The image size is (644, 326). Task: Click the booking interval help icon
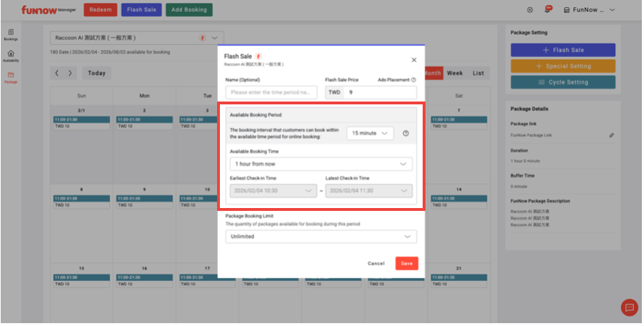tap(406, 134)
